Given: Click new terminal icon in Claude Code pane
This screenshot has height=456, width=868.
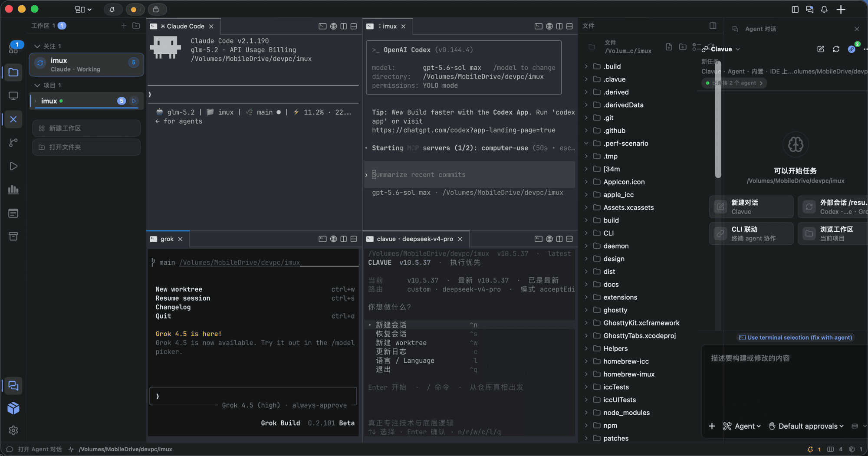Looking at the screenshot, I should [322, 26].
